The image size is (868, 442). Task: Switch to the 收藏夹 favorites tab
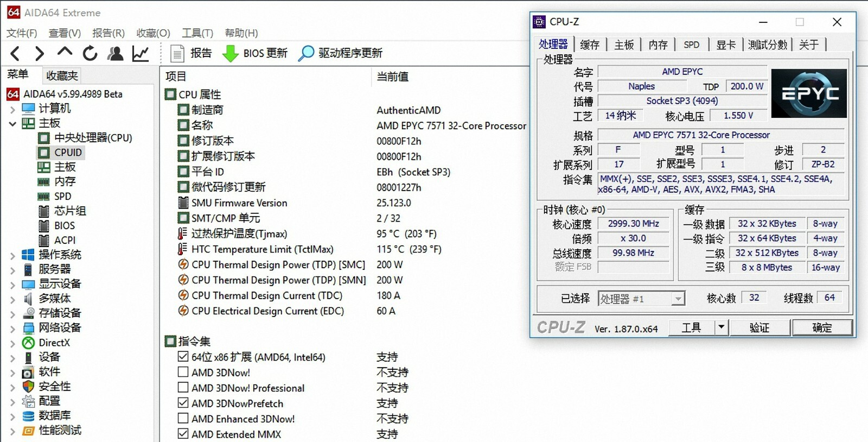point(62,75)
